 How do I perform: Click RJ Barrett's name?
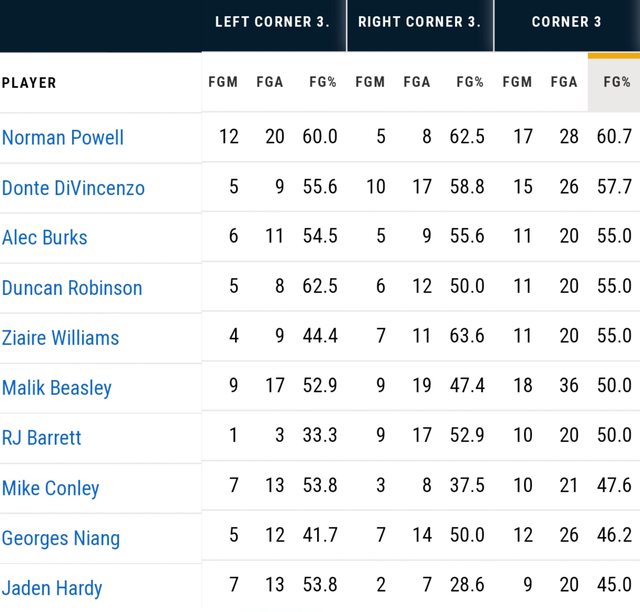pos(42,437)
